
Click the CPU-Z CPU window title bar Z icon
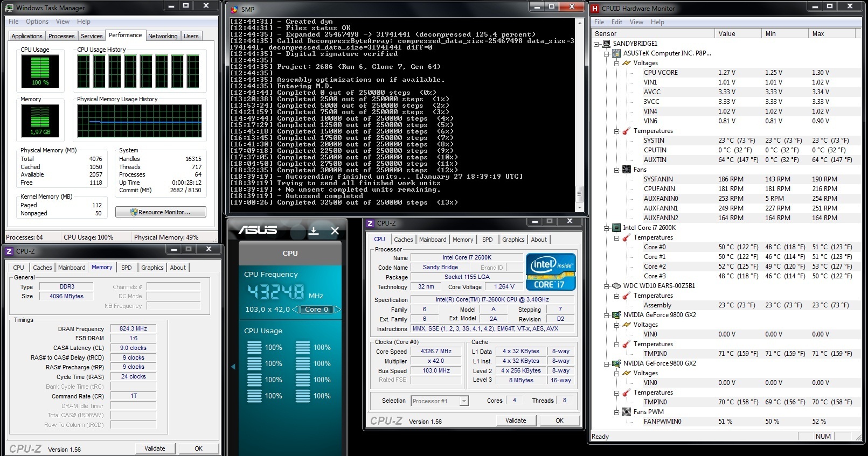tap(371, 223)
